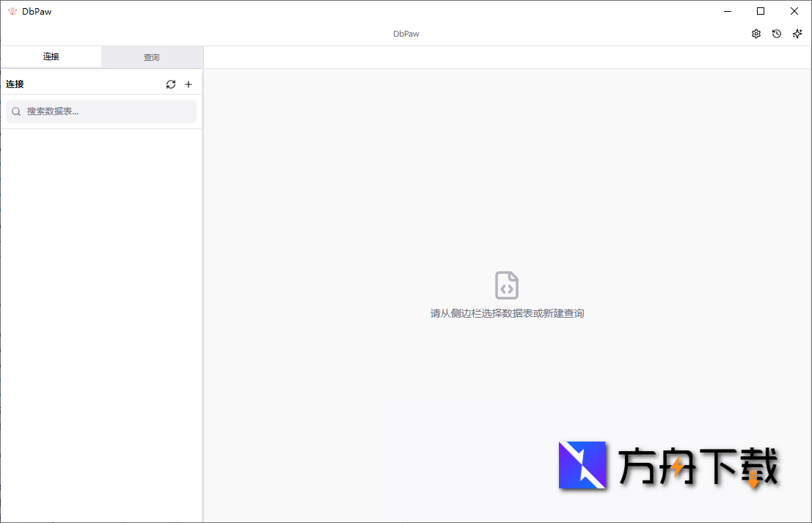Click the hint text about selecting a table
Image resolution: width=812 pixels, height=523 pixels.
(506, 313)
